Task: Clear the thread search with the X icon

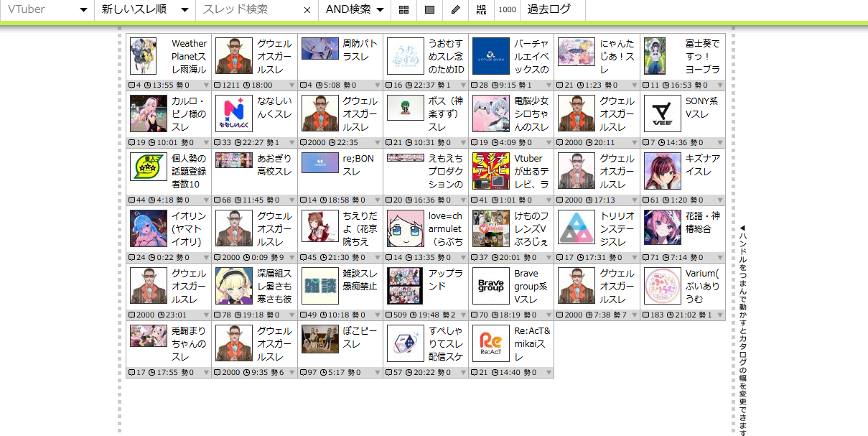Action: click(307, 10)
